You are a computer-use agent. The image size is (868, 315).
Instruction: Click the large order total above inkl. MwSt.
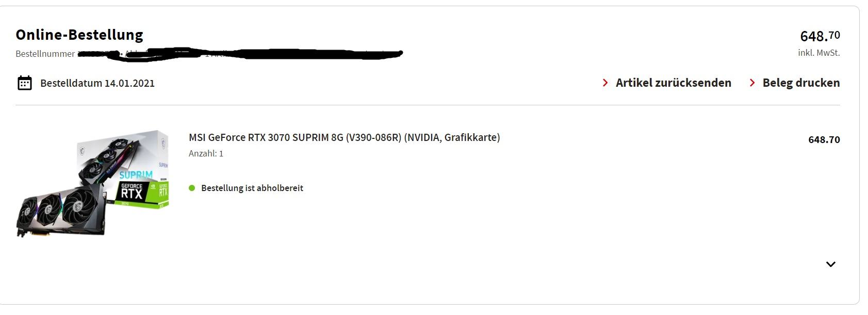click(820, 36)
